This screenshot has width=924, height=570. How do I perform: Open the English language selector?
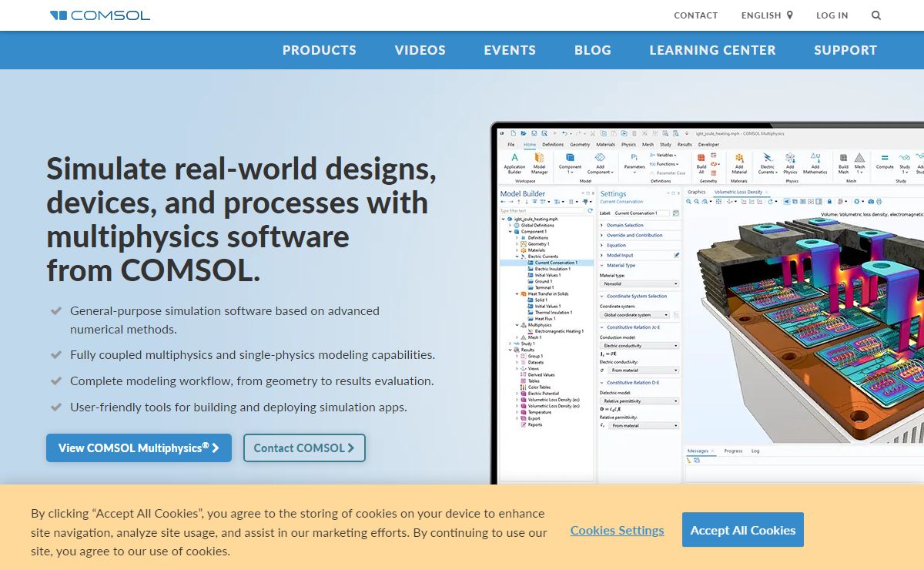pyautogui.click(x=767, y=15)
